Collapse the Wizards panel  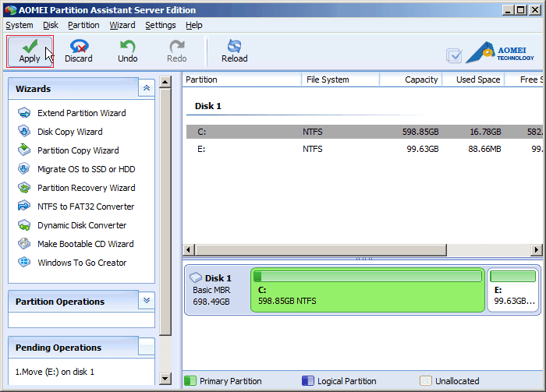click(x=147, y=88)
